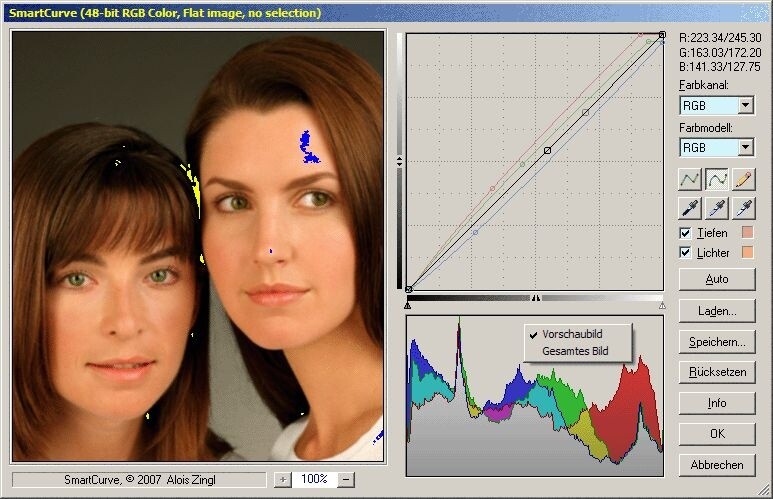
Task: Click the Rücksetzen button
Action: click(x=717, y=372)
